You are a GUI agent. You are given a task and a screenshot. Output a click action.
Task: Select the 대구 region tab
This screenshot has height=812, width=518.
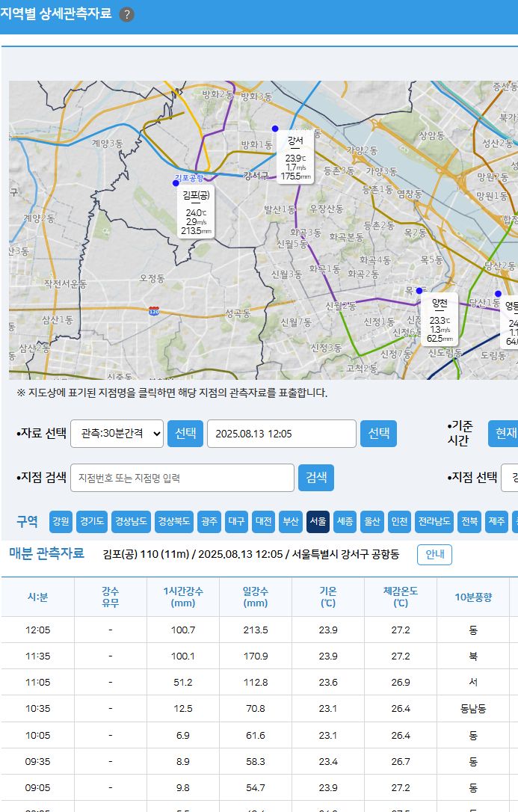[x=236, y=521]
